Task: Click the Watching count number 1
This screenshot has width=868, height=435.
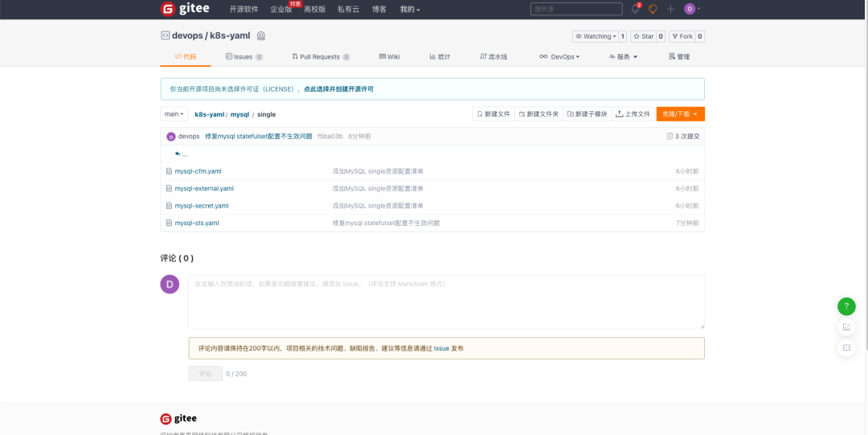Action: (x=622, y=36)
